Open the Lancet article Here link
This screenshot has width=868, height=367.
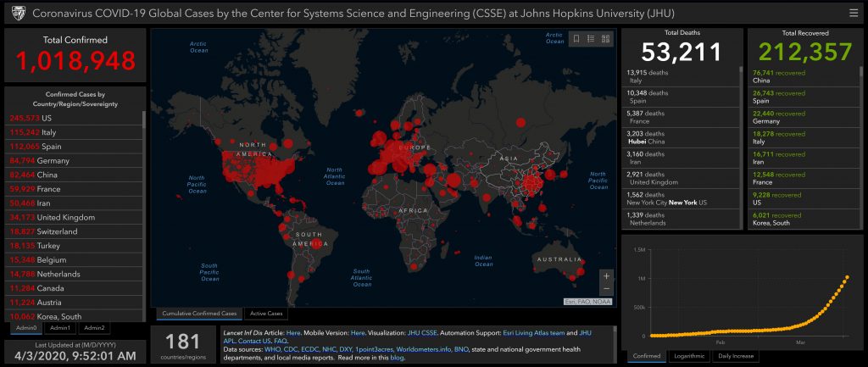(x=292, y=333)
